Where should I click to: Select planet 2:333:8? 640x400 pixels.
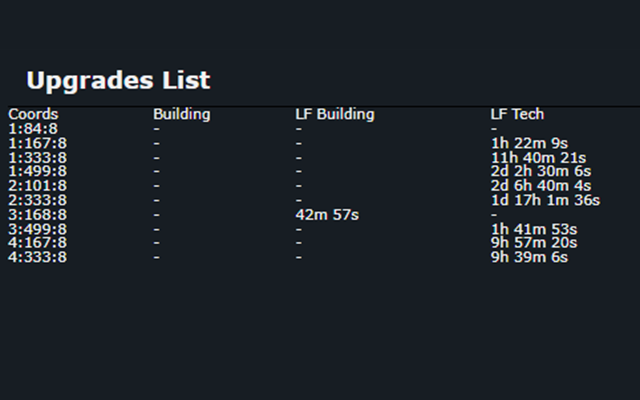click(37, 200)
